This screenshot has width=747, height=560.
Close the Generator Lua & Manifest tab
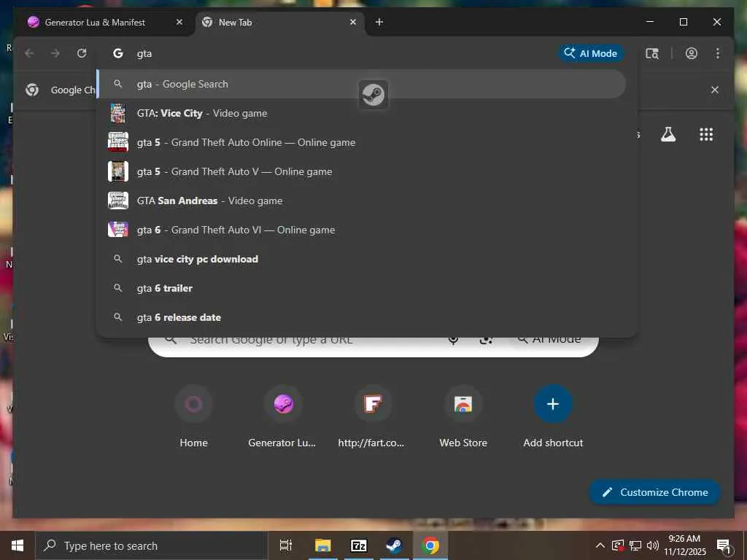(x=179, y=22)
